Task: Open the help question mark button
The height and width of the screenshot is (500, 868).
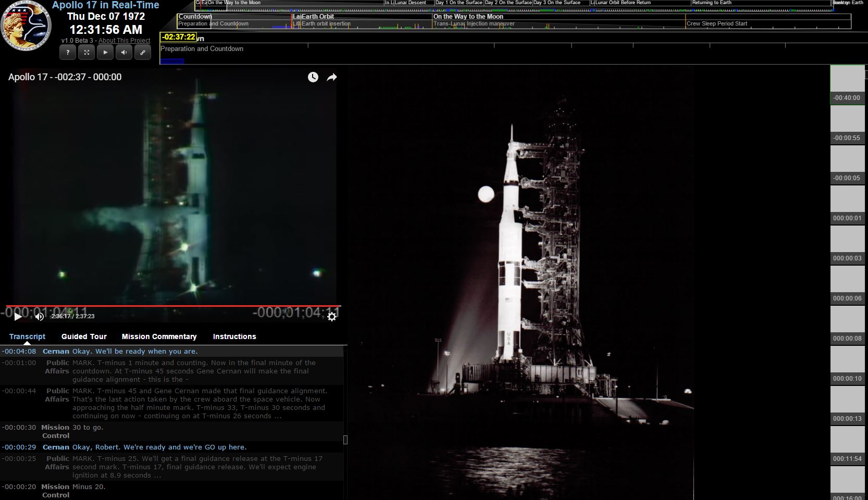Action: pyautogui.click(x=68, y=52)
